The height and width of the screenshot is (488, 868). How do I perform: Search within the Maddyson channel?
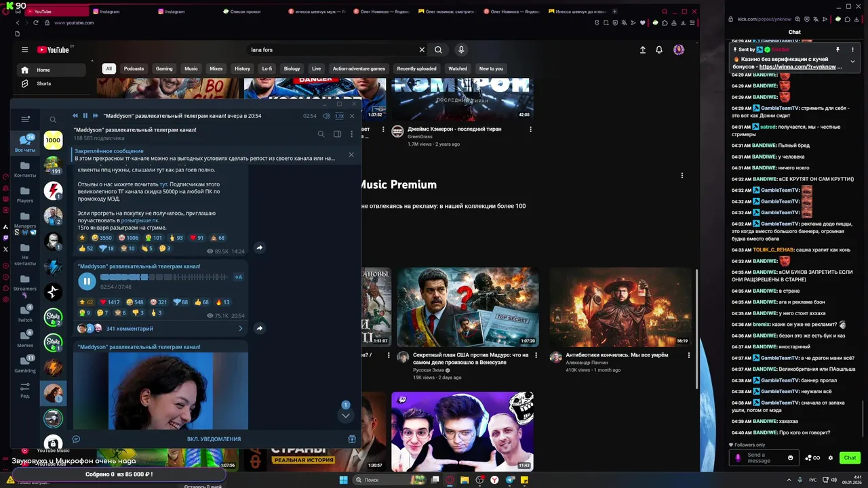(x=321, y=134)
